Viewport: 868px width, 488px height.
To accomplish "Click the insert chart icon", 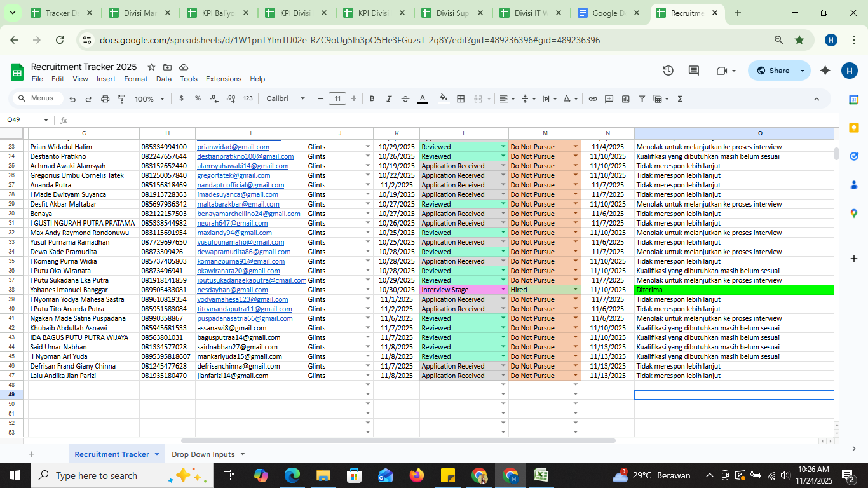I will click(x=625, y=98).
